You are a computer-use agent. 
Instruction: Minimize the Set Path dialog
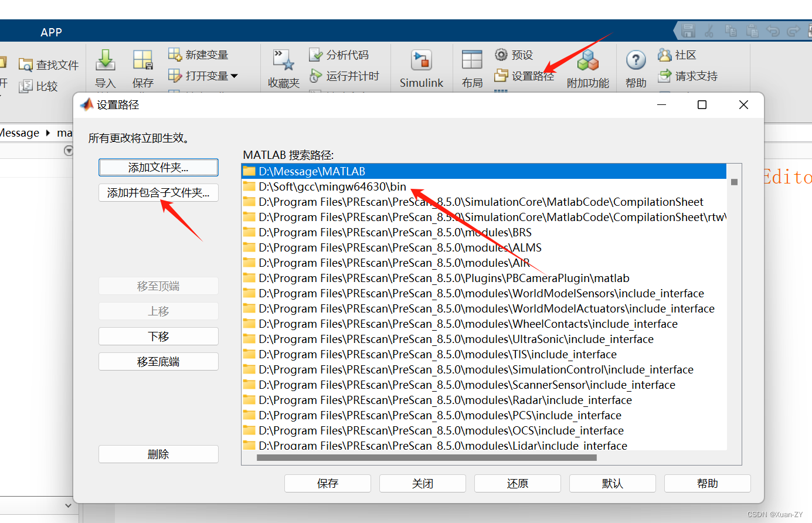coord(662,105)
